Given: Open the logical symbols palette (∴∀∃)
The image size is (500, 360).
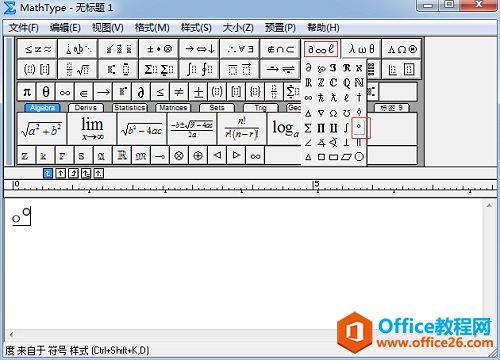Looking at the screenshot, I should click(x=240, y=49).
